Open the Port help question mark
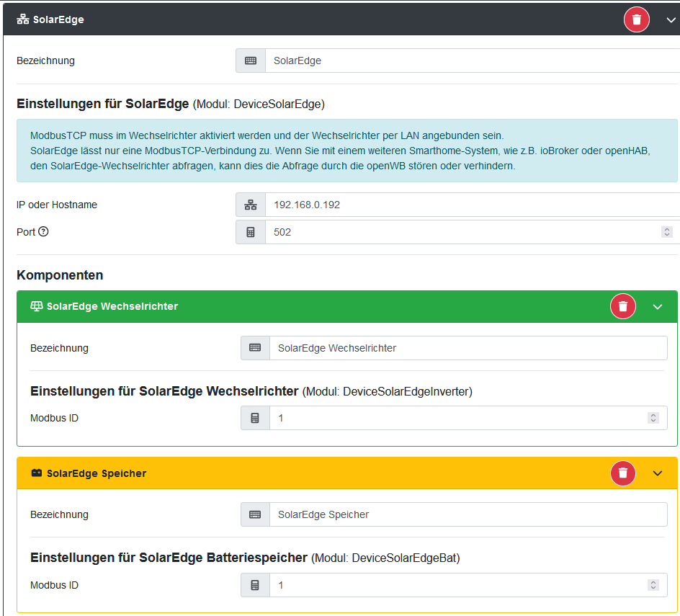Screen dimensions: 680x616 43,232
